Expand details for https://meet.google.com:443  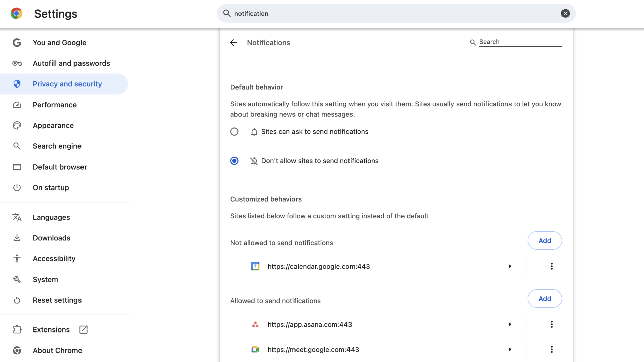(x=509, y=349)
